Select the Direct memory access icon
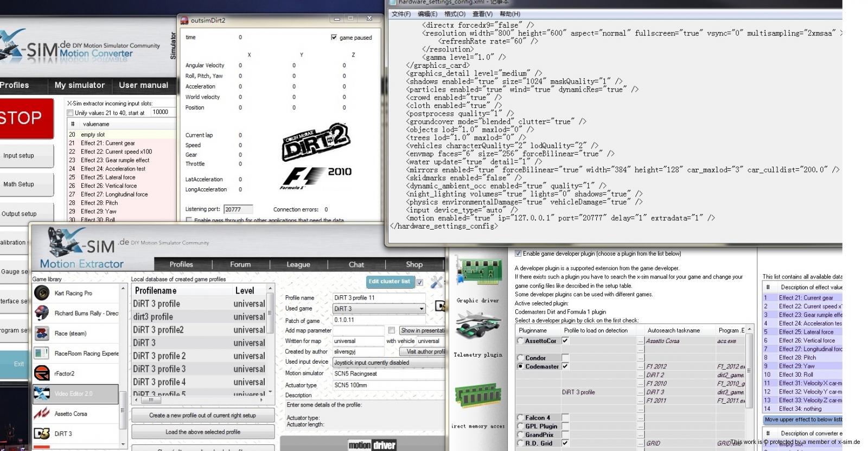The height and width of the screenshot is (451, 868). 477,396
